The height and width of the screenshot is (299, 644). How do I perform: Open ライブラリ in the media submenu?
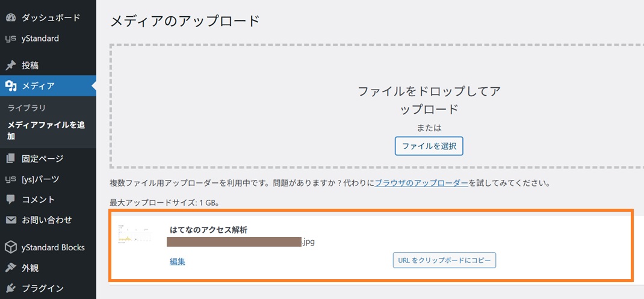pos(26,108)
